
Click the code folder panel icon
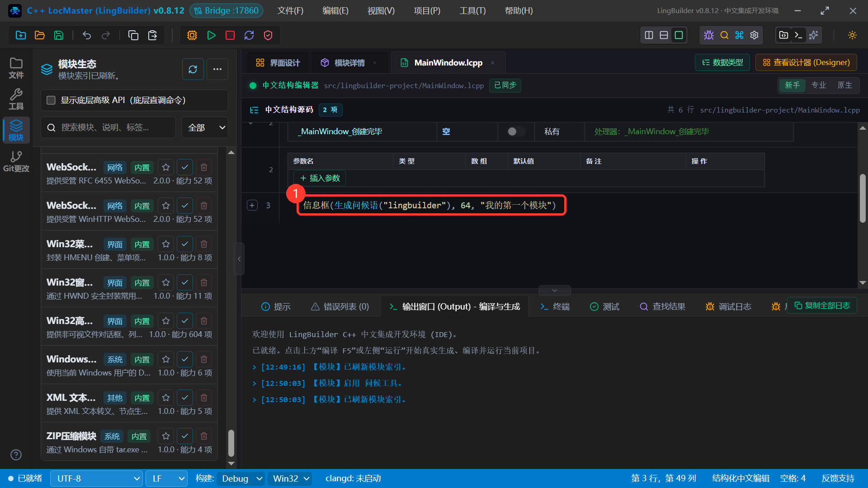(784, 35)
